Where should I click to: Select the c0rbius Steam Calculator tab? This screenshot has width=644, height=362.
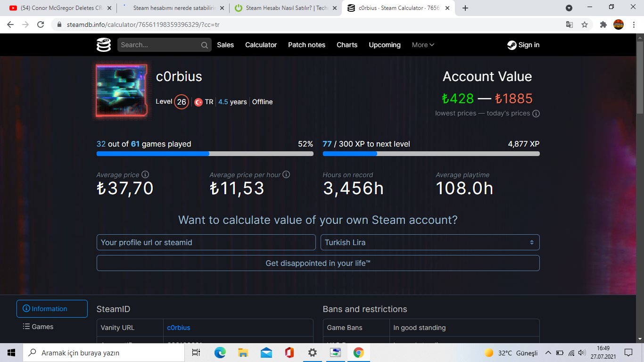pos(398,8)
